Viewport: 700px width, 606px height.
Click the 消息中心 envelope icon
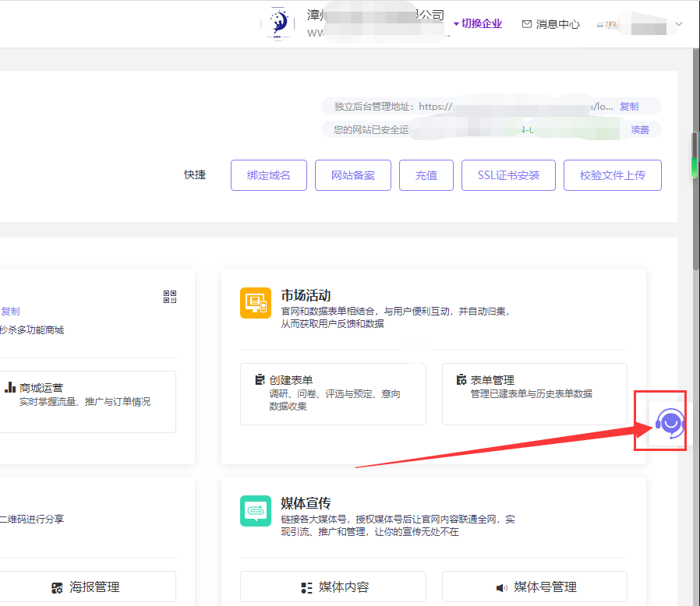coord(526,24)
